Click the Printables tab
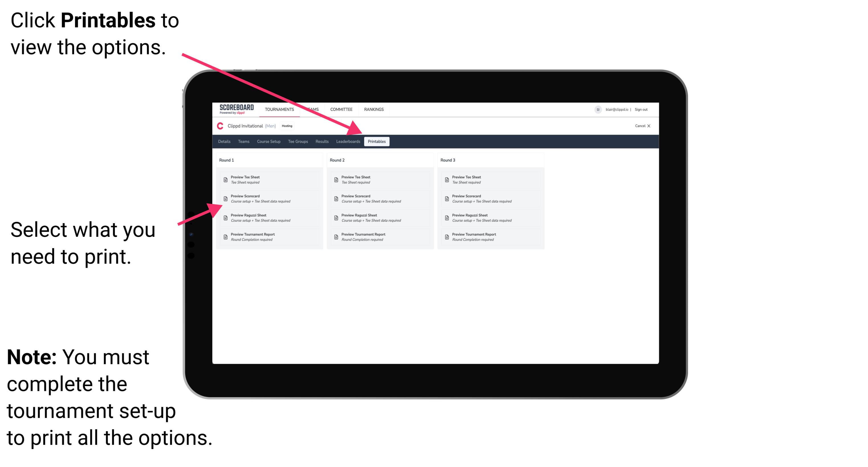This screenshot has height=467, width=868. 377,142
